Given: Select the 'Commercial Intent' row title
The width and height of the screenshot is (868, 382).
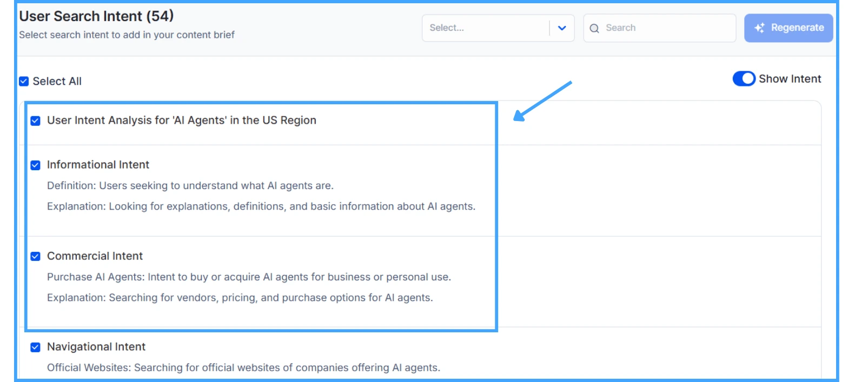Looking at the screenshot, I should [x=95, y=256].
